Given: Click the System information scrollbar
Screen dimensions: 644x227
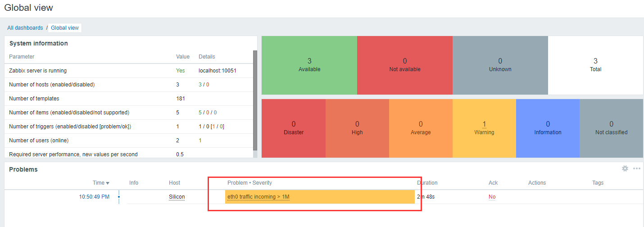Looking at the screenshot, I should (x=255, y=100).
